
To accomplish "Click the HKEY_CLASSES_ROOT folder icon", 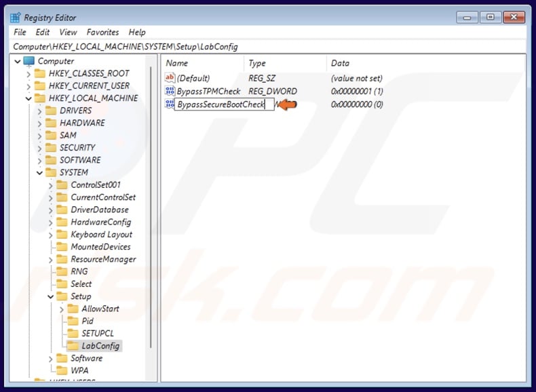I will pos(39,73).
